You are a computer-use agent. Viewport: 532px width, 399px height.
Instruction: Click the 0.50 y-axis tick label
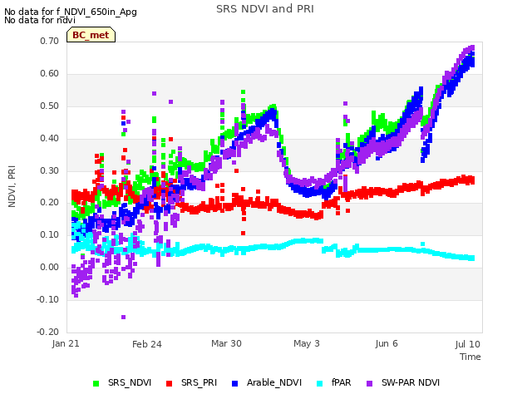point(50,106)
